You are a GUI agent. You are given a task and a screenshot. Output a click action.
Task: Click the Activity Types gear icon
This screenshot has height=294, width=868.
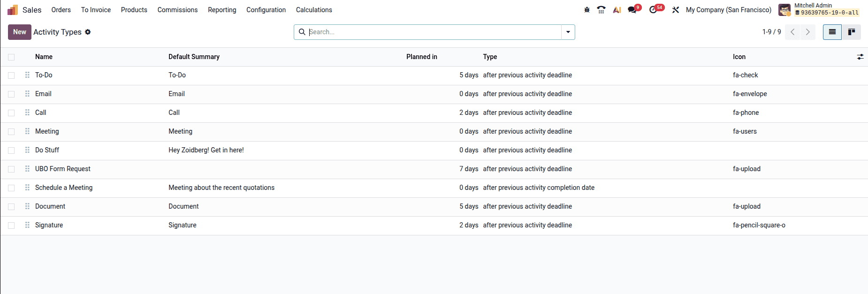(x=88, y=32)
